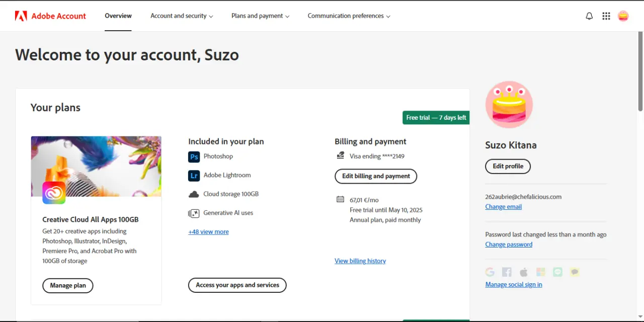Click Access your apps and services
Screen dimensions: 644x322
(237, 285)
